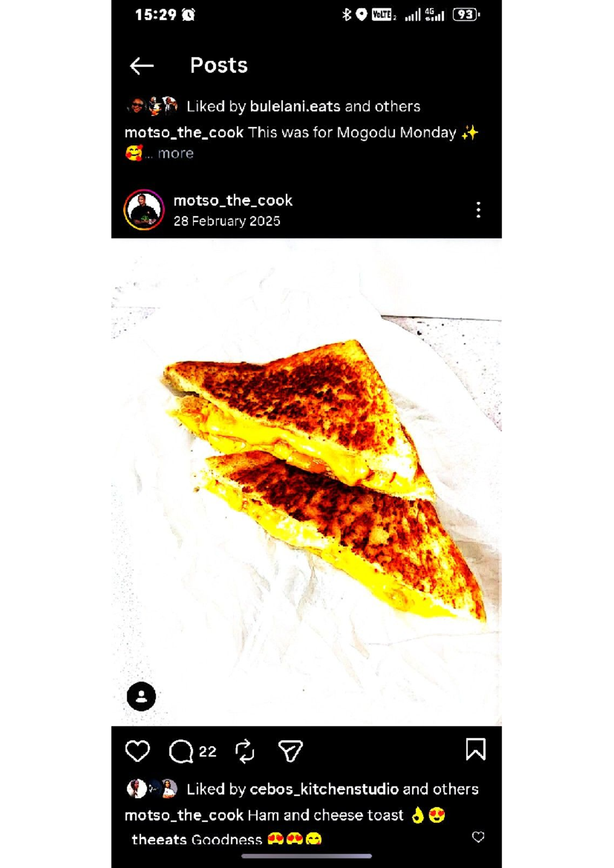This screenshot has width=614, height=868.
Task: Like the theeats comment with small heart
Action: (x=478, y=837)
